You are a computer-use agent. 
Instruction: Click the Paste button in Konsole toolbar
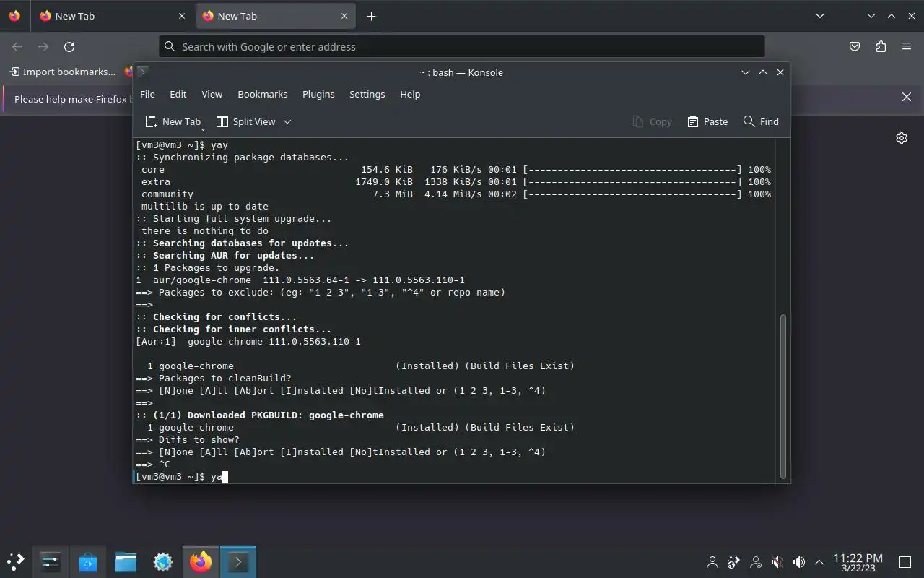click(x=707, y=121)
